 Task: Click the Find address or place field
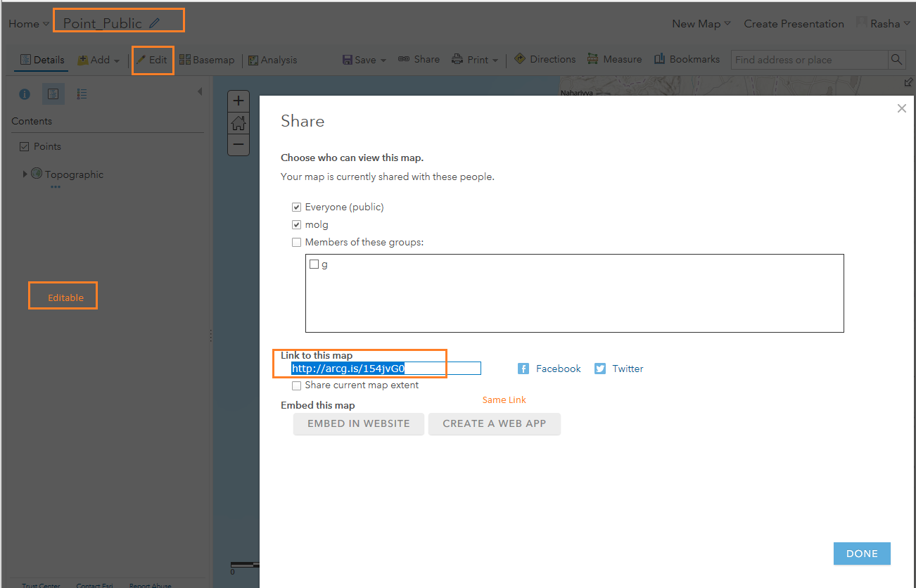point(809,60)
